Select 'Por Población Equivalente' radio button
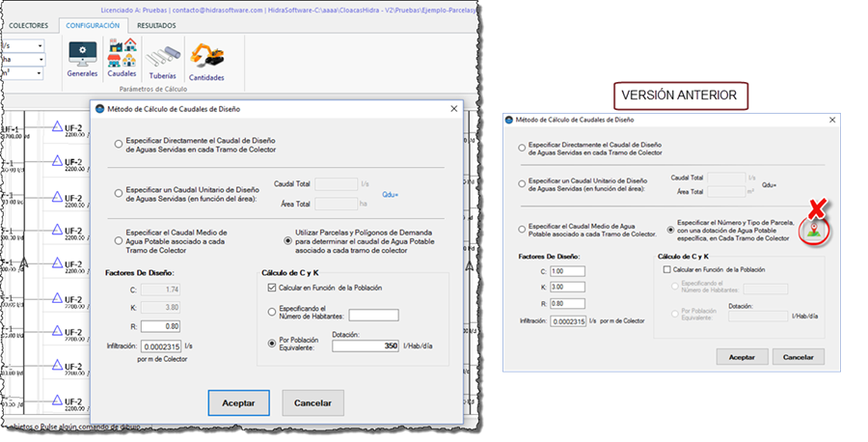 tap(271, 341)
